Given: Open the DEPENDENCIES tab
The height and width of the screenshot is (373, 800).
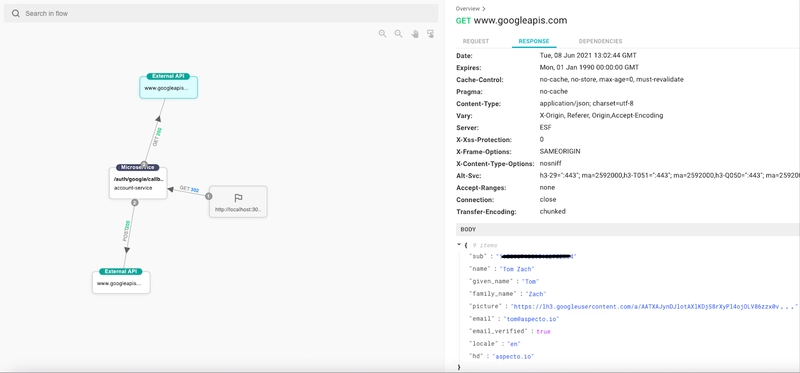Looking at the screenshot, I should (601, 41).
